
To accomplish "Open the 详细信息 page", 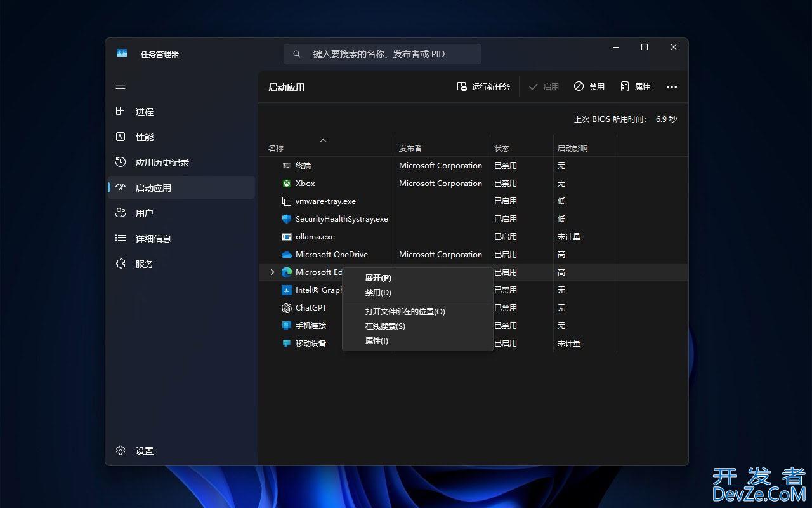I will pyautogui.click(x=181, y=238).
